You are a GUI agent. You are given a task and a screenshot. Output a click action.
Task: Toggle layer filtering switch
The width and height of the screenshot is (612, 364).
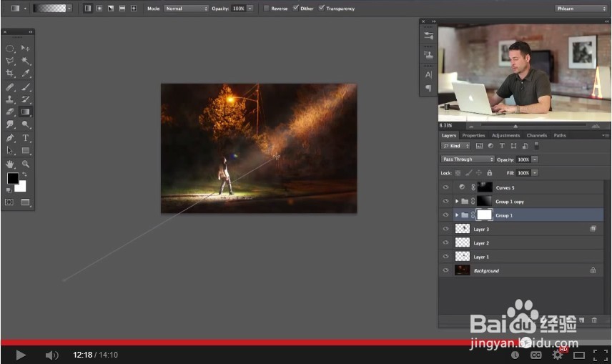536,145
